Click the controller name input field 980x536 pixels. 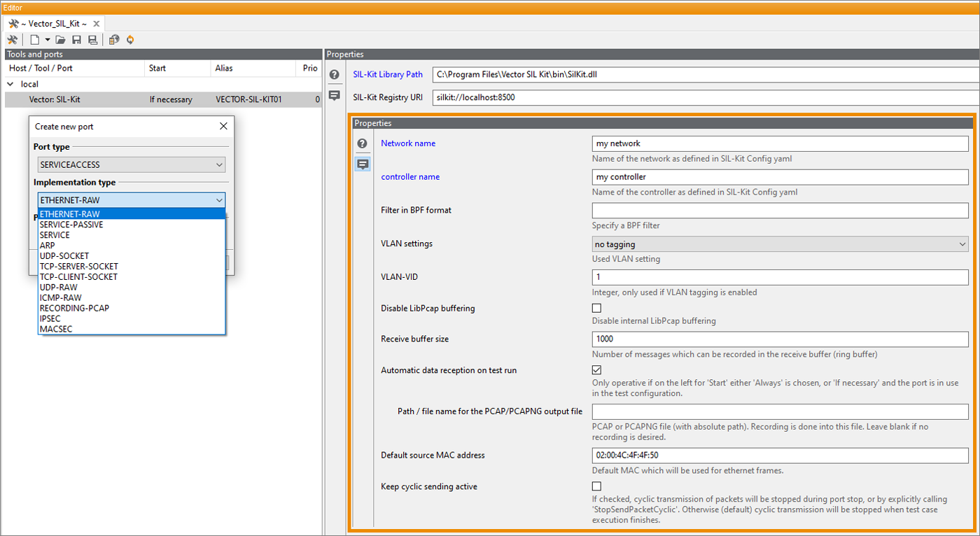[780, 177]
